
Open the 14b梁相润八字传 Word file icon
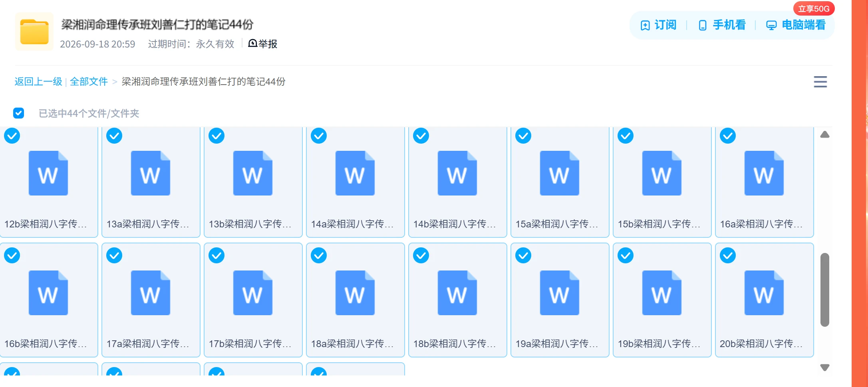[x=457, y=173]
